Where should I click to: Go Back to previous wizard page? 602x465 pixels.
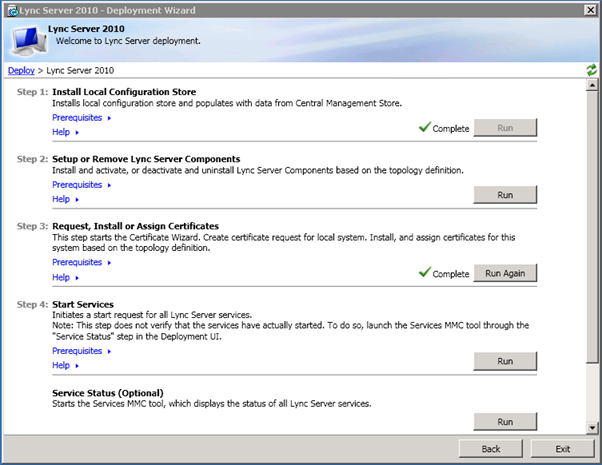(491, 448)
